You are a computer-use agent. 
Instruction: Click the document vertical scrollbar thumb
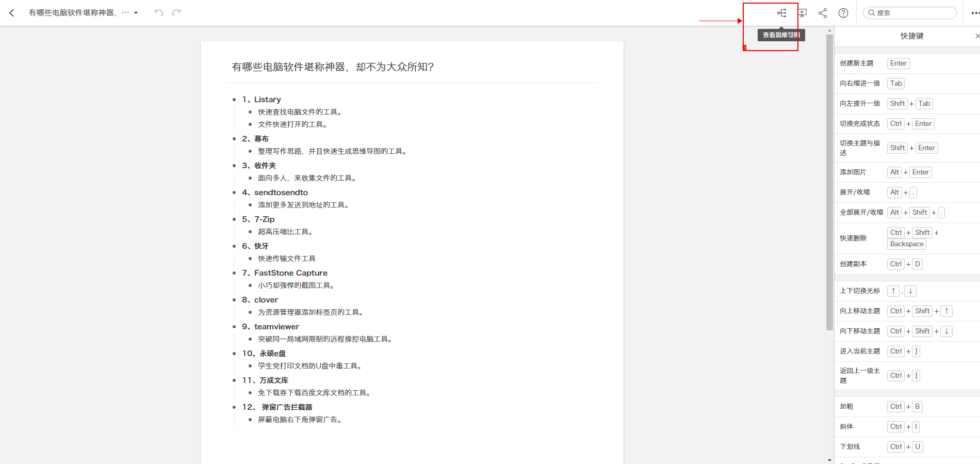tap(829, 182)
